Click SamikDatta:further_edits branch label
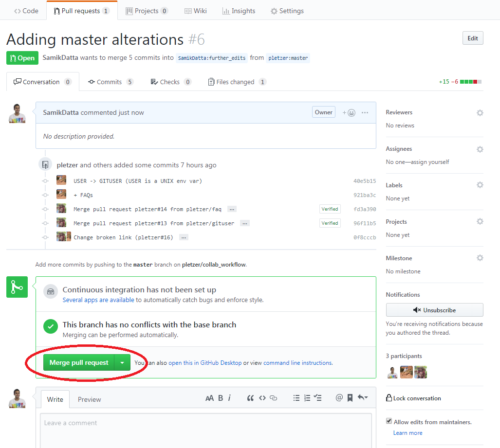This screenshot has height=448, width=500. (212, 58)
